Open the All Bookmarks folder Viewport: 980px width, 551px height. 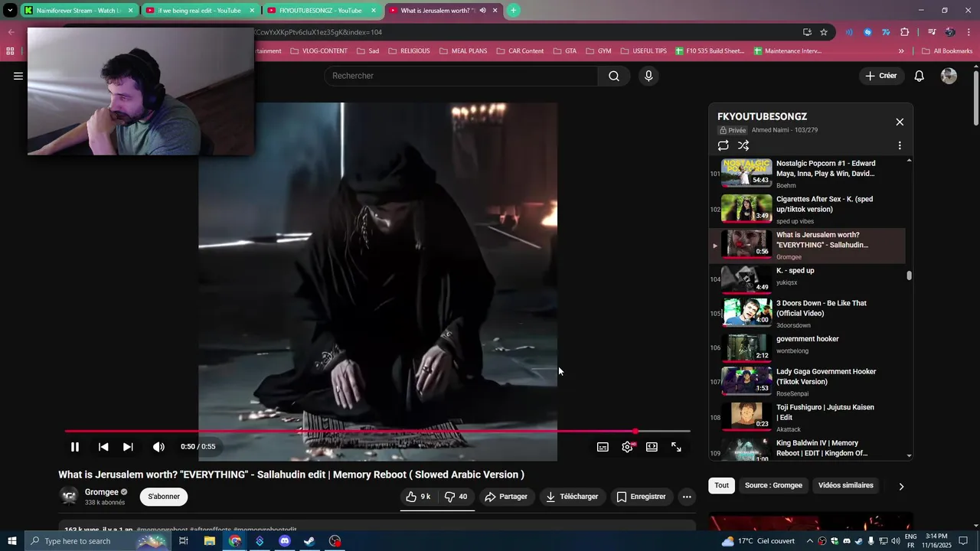pos(946,51)
